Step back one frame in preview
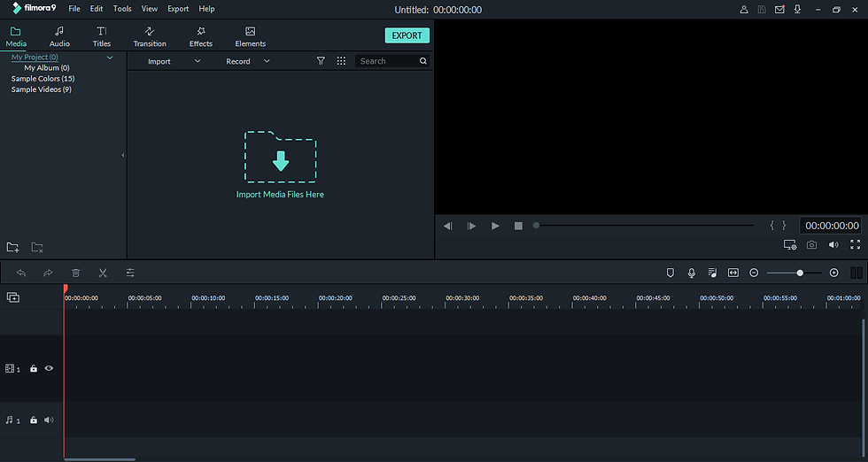868x462 pixels. coord(448,226)
